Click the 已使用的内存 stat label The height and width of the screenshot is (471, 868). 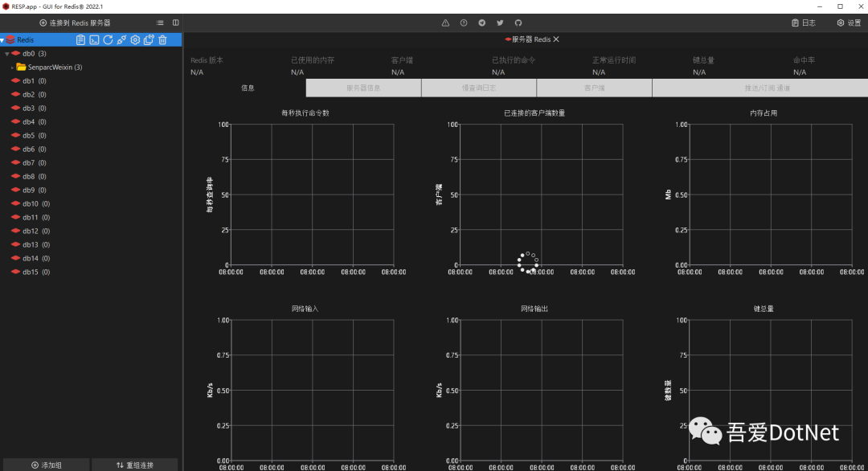pos(313,60)
